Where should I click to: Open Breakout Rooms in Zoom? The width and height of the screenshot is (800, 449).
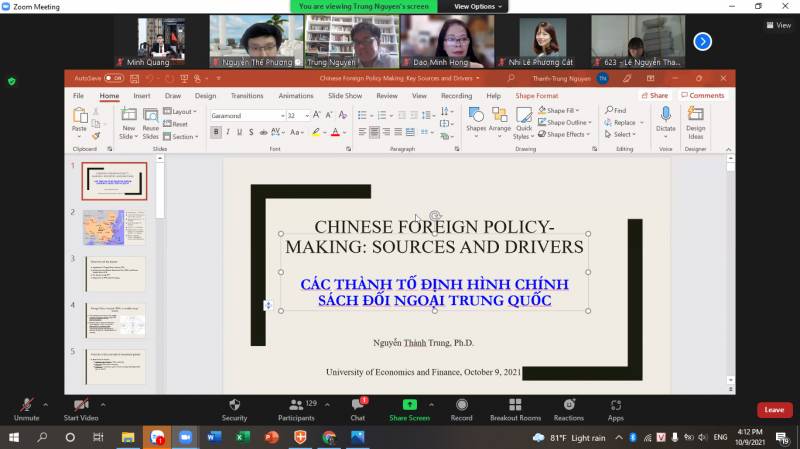(x=515, y=405)
